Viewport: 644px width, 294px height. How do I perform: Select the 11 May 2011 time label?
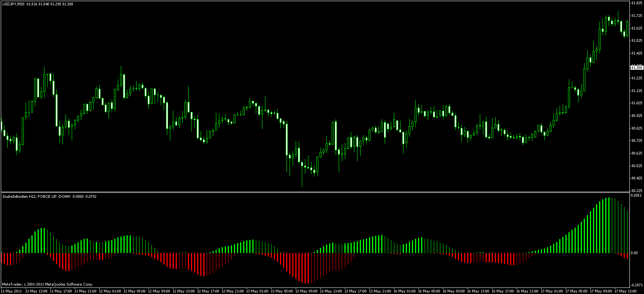pyautogui.click(x=11, y=291)
